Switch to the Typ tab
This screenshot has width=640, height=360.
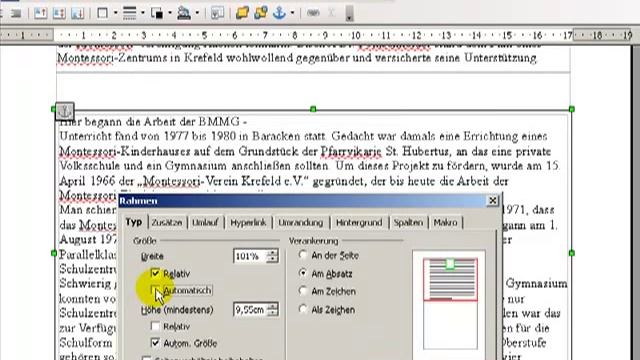[134, 222]
